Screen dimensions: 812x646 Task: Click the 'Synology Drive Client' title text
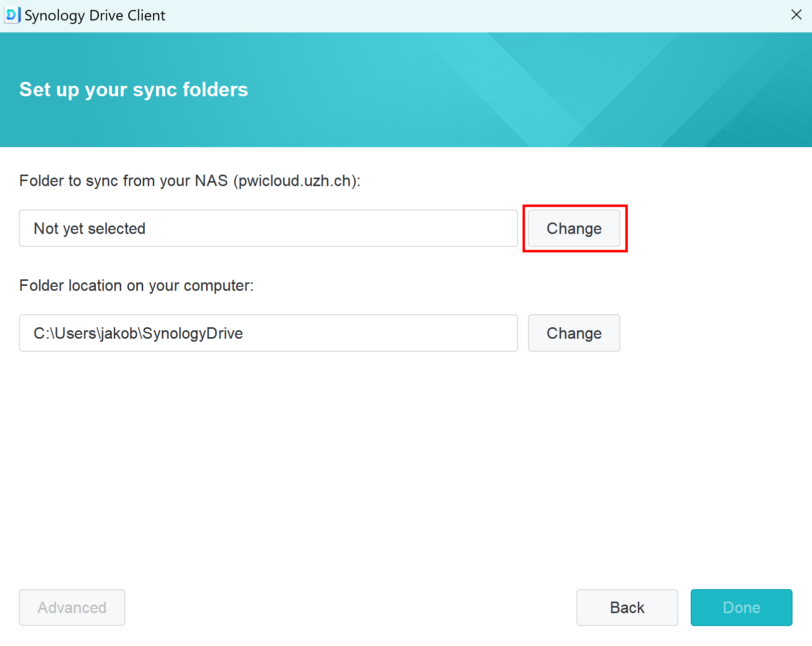coord(95,15)
